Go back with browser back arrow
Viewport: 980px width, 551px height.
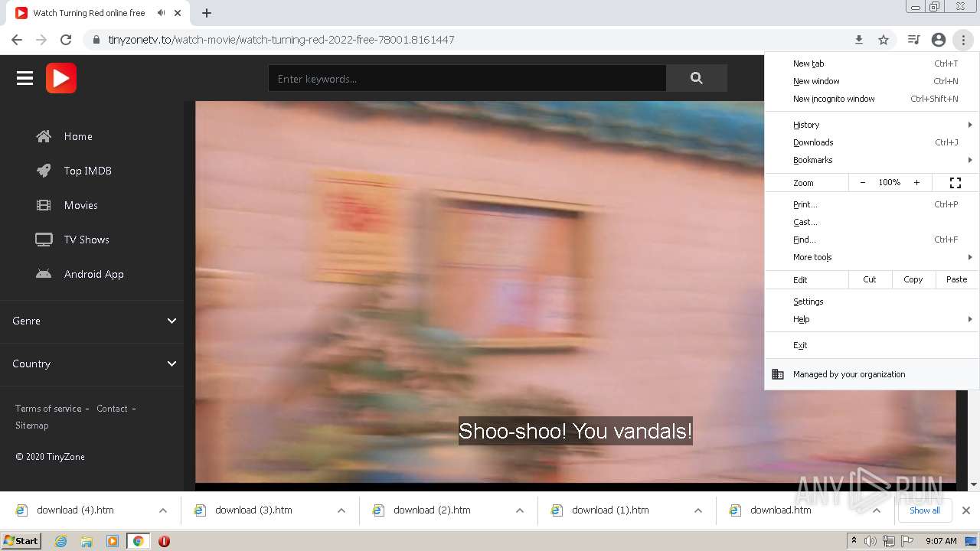coord(17,40)
